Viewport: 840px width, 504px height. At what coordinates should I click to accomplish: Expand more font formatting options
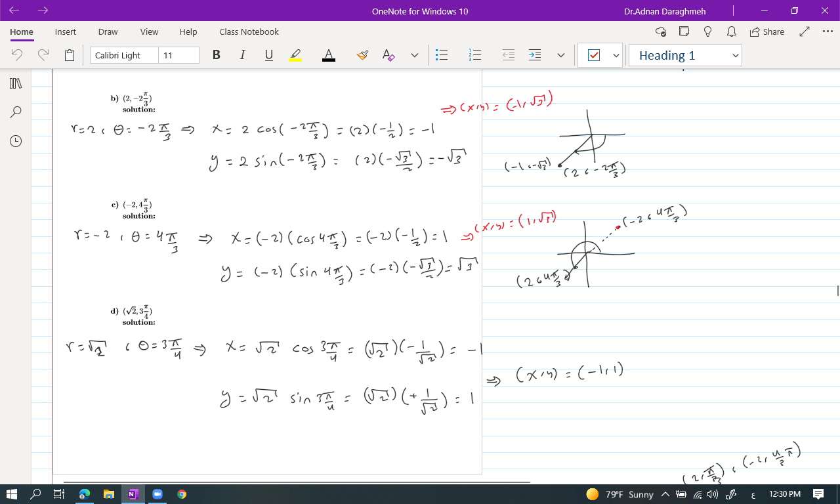415,56
